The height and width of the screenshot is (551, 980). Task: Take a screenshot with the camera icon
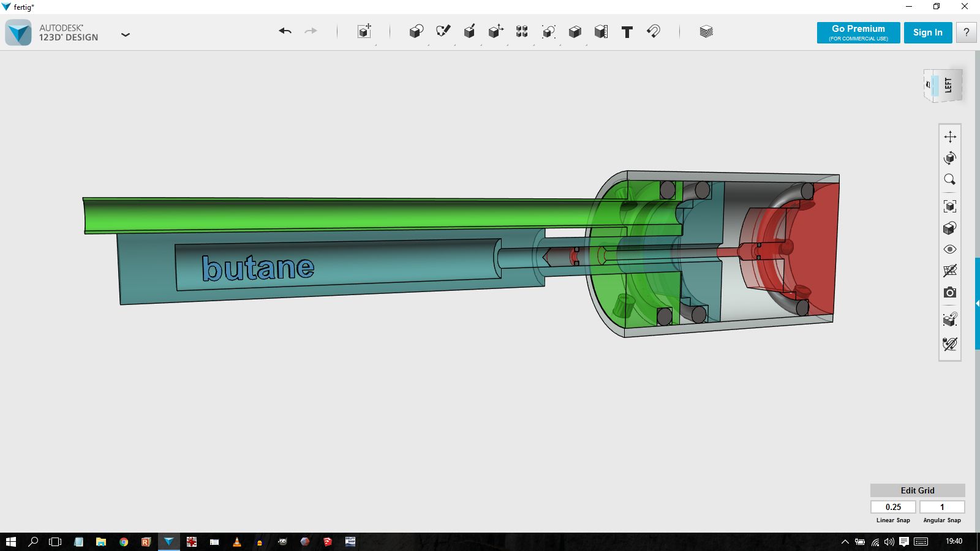pyautogui.click(x=949, y=293)
